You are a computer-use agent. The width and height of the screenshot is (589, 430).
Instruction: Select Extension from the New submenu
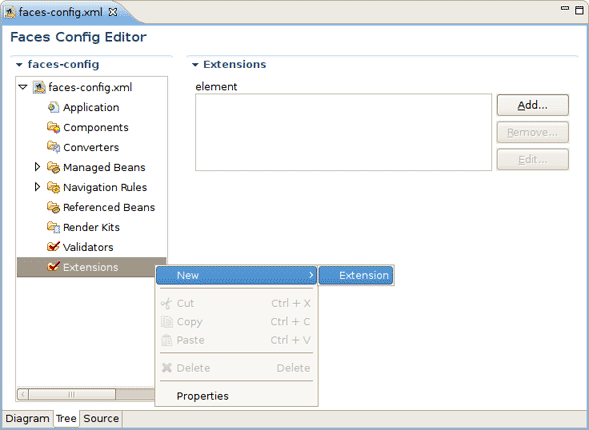[x=356, y=275]
